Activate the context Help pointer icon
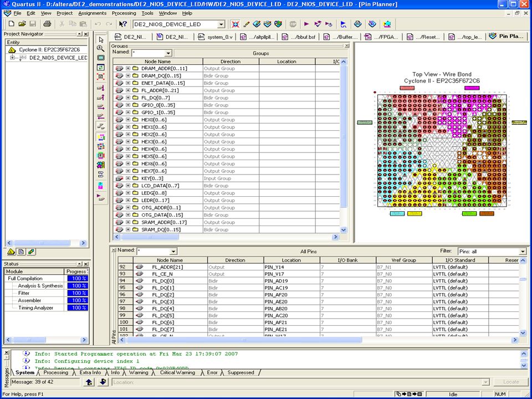The width and height of the screenshot is (532, 399). tap(122, 24)
